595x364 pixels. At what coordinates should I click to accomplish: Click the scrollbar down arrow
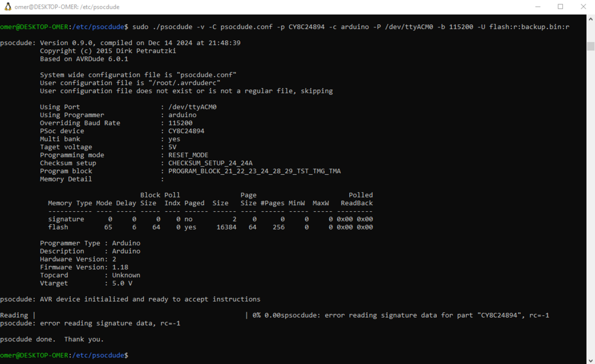click(590, 359)
